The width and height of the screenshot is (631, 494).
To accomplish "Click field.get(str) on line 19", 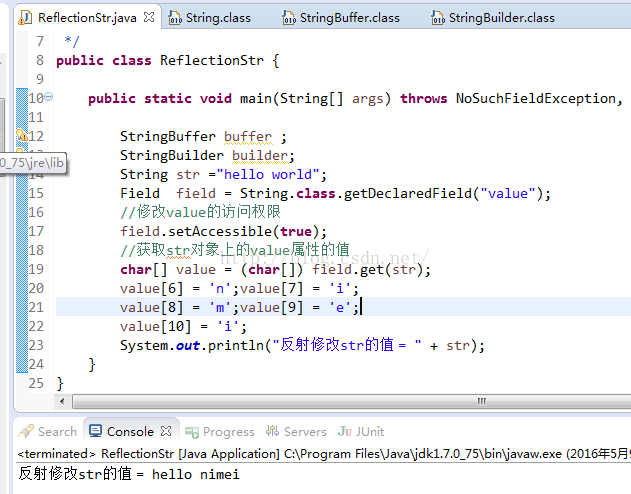I will pos(367,269).
